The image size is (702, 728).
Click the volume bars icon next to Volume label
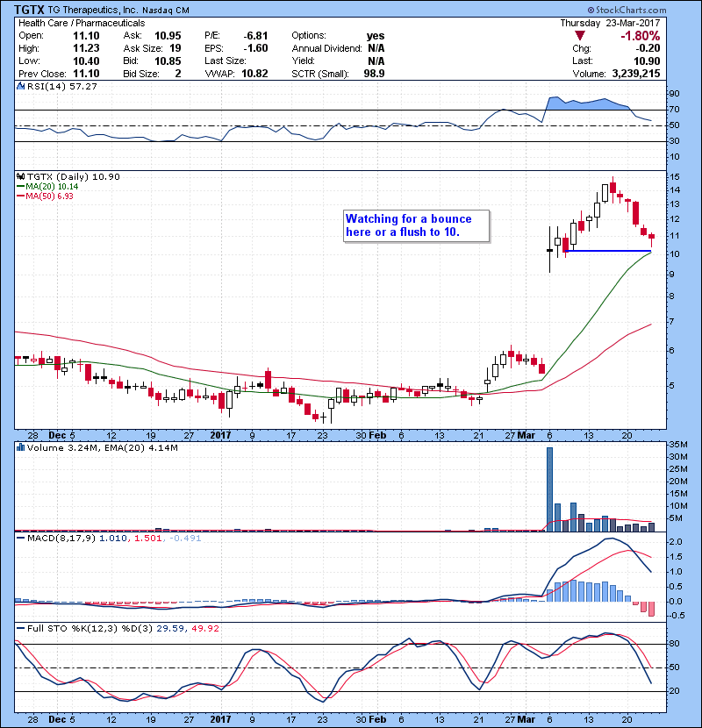click(x=20, y=447)
